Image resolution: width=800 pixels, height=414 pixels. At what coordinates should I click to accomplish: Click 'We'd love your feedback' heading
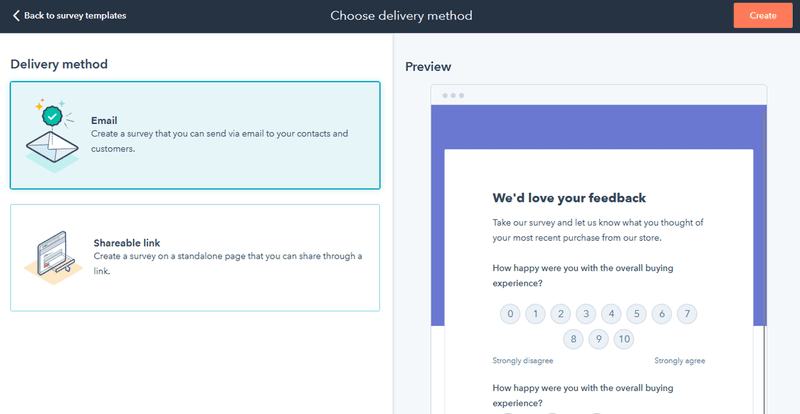569,198
